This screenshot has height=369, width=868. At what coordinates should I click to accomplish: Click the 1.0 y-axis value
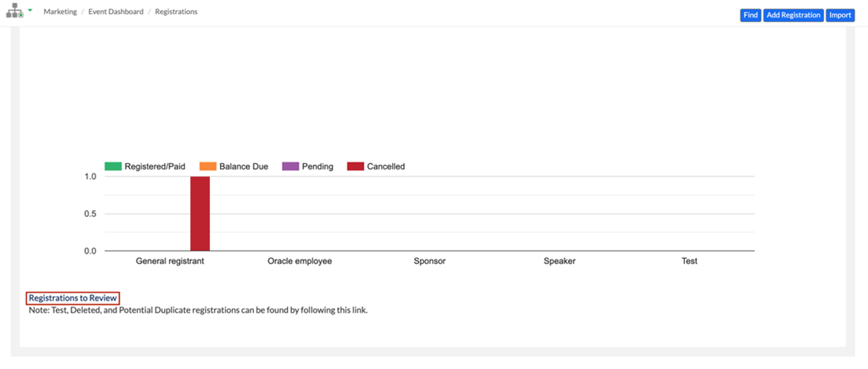tap(89, 177)
